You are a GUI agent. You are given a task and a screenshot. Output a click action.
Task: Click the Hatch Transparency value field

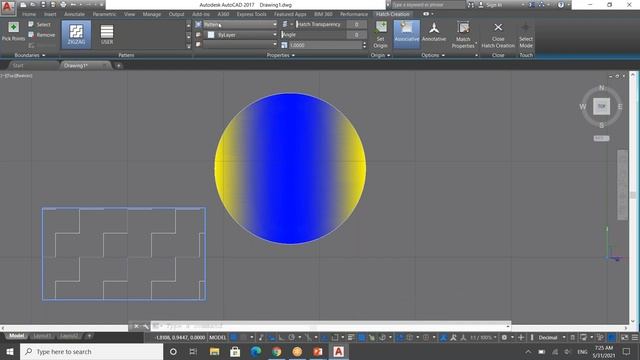tap(356, 24)
